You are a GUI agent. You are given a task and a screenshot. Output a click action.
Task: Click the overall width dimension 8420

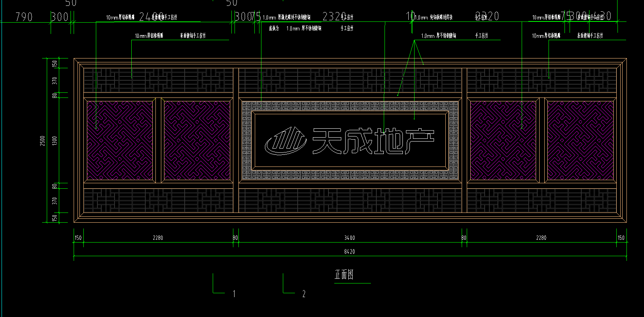pyautogui.click(x=349, y=251)
